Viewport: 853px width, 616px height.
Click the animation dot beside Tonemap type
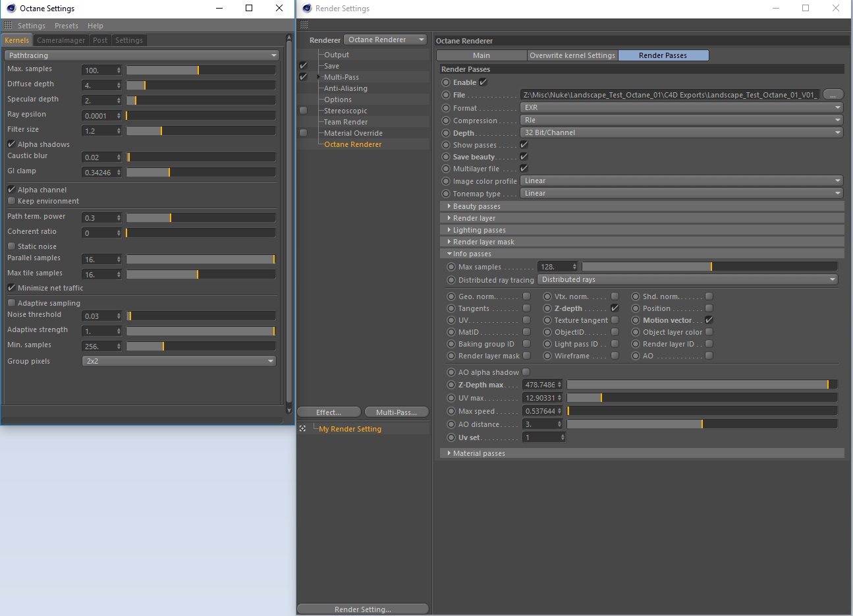pos(446,194)
